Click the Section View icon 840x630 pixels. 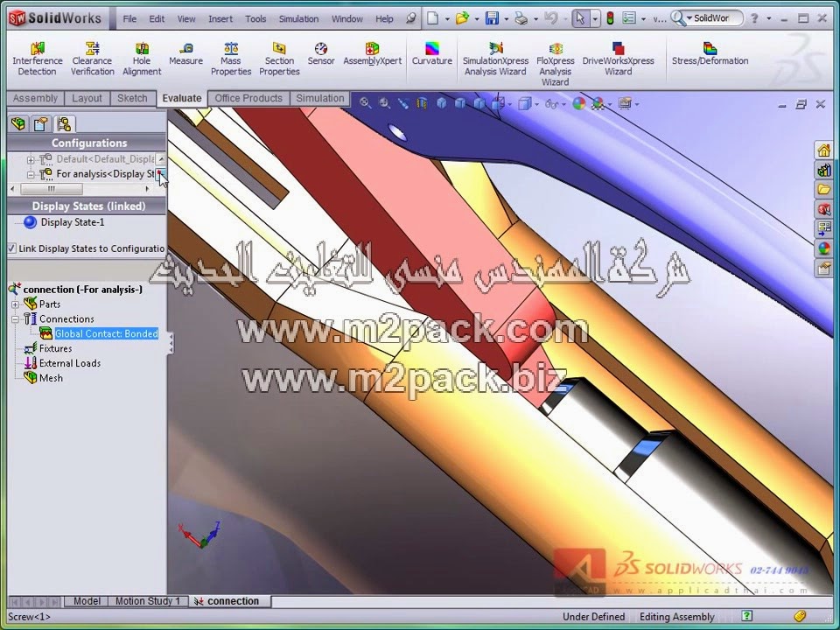422,103
